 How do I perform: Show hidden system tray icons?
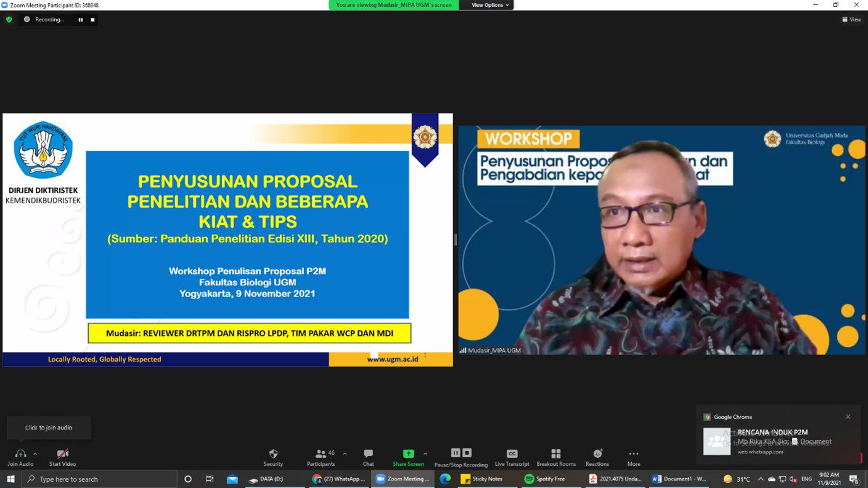761,479
